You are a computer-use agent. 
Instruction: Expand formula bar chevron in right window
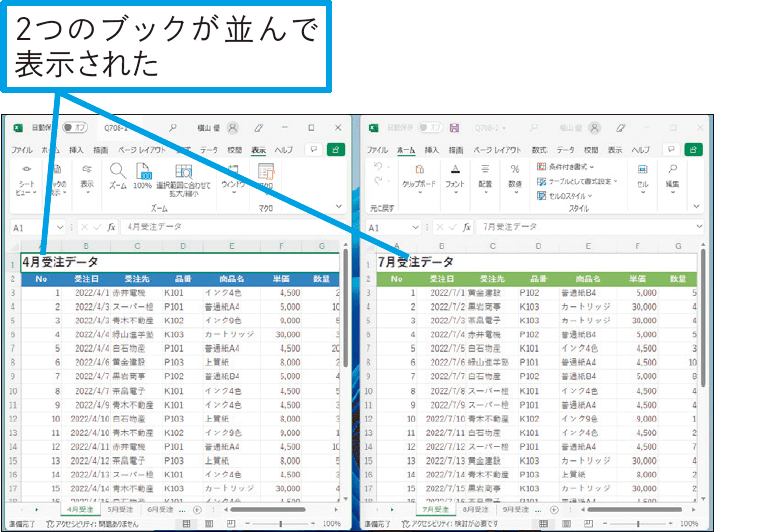tap(699, 227)
